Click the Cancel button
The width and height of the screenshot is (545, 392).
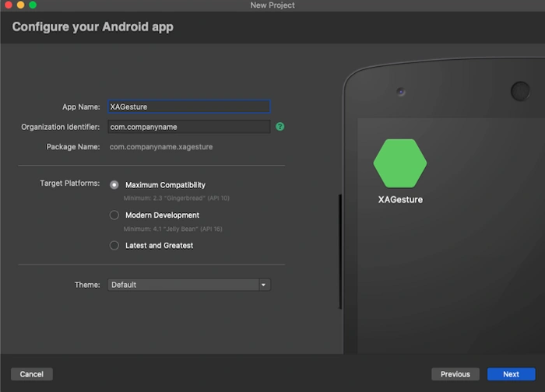coord(32,374)
